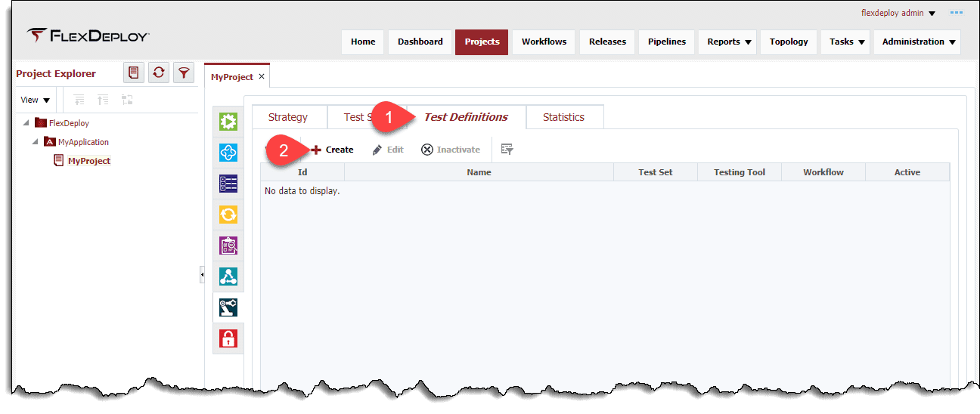Sort by the Test Set column header
This screenshot has width=980, height=414.
(x=656, y=172)
